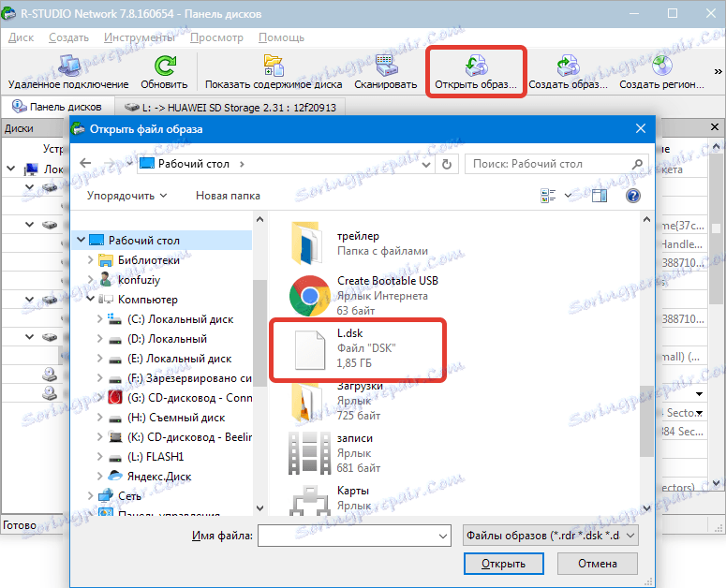Click Рабочий стол in address bar
Image resolution: width=726 pixels, height=588 pixels.
pyautogui.click(x=194, y=164)
